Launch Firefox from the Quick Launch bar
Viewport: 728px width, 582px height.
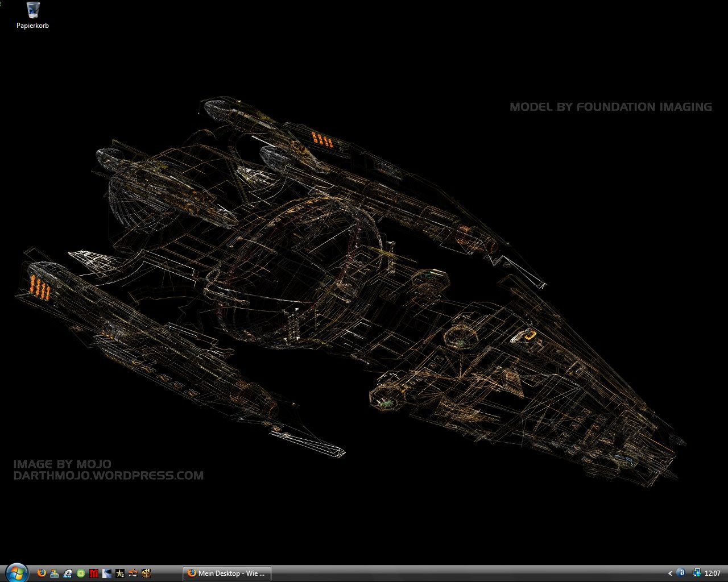pyautogui.click(x=42, y=573)
